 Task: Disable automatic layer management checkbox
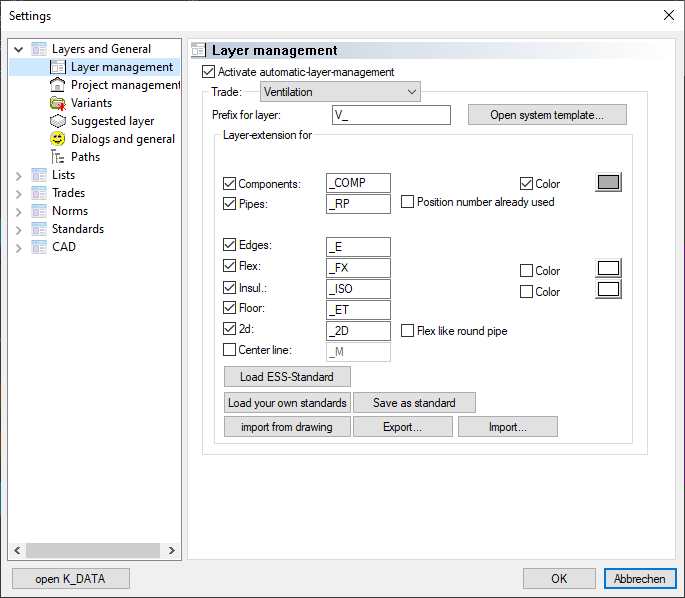(x=208, y=72)
